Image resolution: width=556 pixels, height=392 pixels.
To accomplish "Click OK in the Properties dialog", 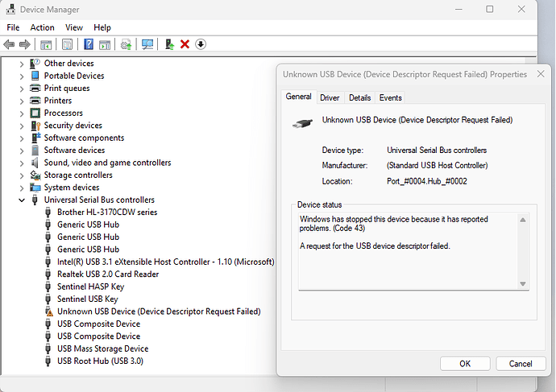I will (x=465, y=364).
